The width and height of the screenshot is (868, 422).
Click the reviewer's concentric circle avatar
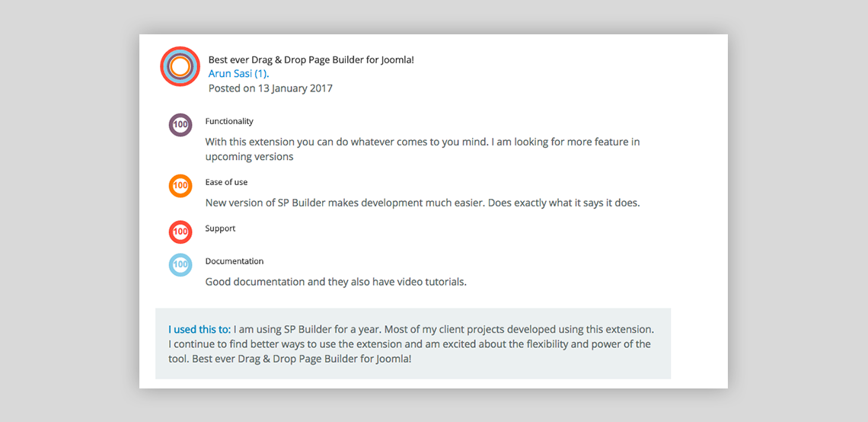tap(180, 67)
